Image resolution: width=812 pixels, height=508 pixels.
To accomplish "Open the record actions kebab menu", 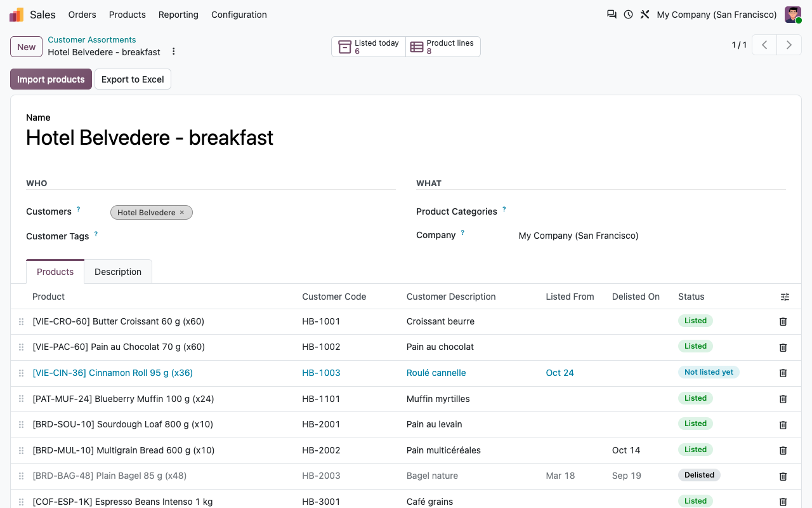I will 174,51.
